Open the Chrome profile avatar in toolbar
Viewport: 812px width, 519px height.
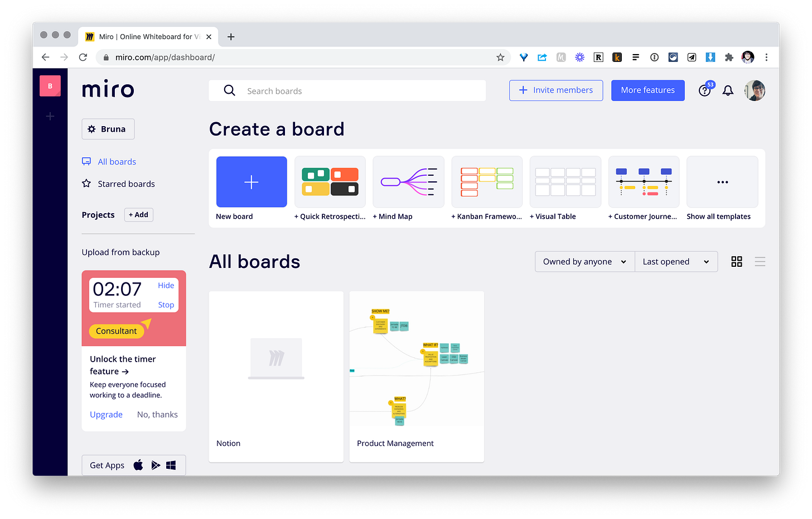(748, 57)
